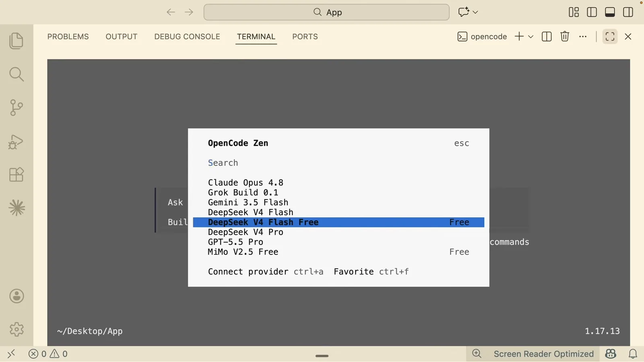
Task: Click the opencode terminal label
Action: (482, 37)
